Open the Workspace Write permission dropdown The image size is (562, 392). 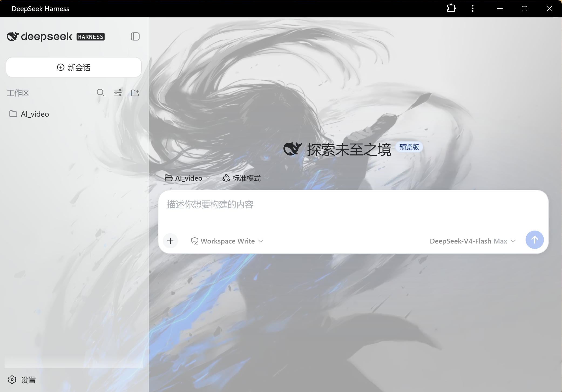tap(227, 241)
